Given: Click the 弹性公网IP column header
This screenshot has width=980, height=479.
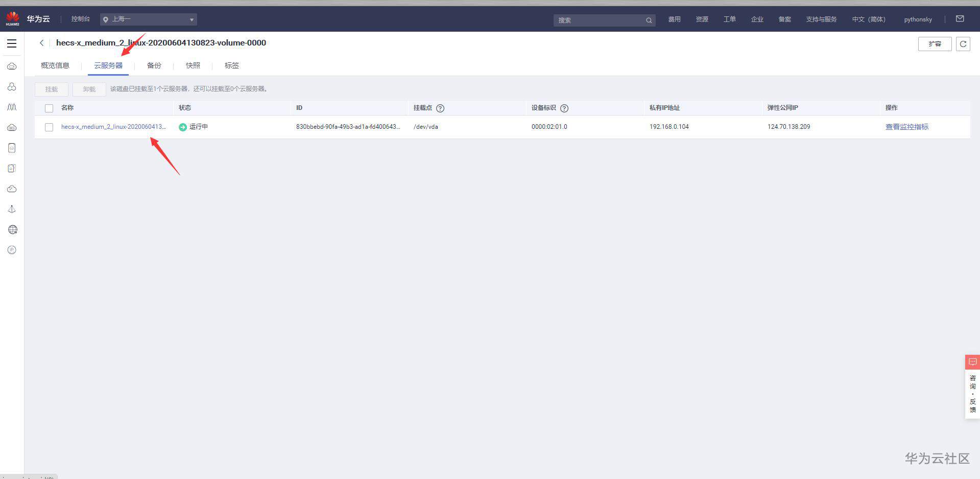Looking at the screenshot, I should (x=783, y=108).
